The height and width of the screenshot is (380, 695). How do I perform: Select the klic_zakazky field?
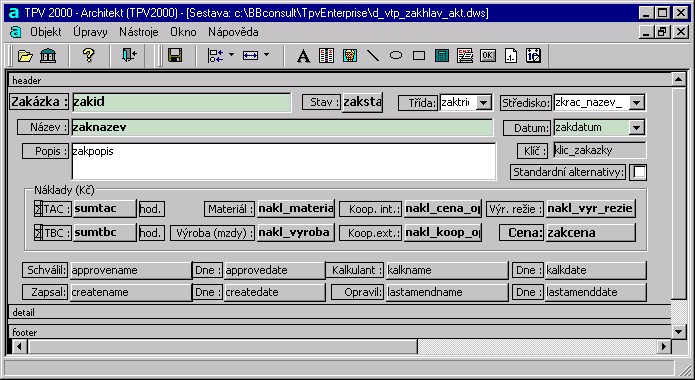click(600, 151)
